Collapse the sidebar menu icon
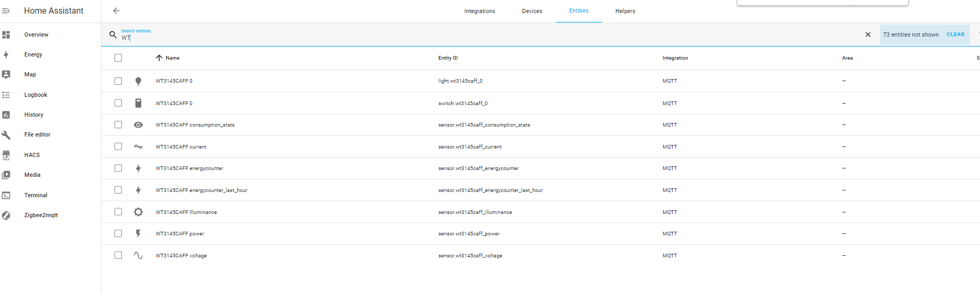The width and height of the screenshot is (980, 294). tap(6, 10)
